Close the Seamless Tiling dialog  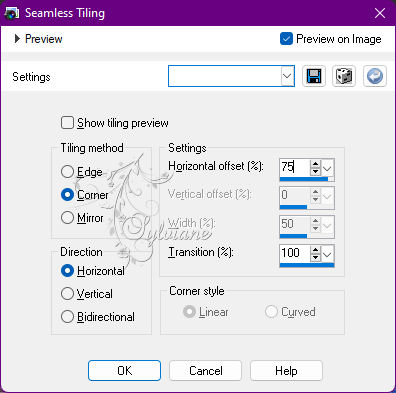pyautogui.click(x=380, y=13)
